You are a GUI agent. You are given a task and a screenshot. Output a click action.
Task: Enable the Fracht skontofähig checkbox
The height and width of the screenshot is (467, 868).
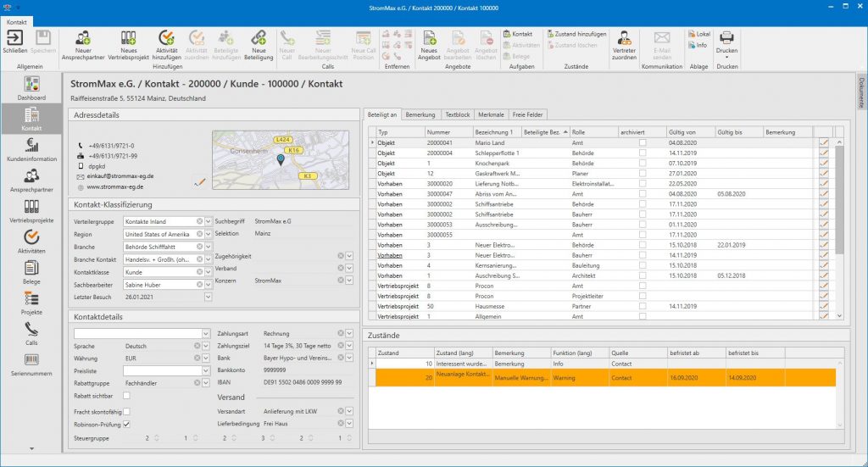[126, 411]
